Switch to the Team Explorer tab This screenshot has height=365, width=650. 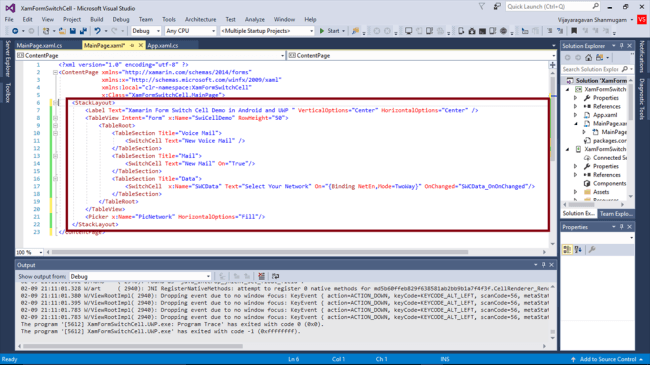tap(616, 214)
